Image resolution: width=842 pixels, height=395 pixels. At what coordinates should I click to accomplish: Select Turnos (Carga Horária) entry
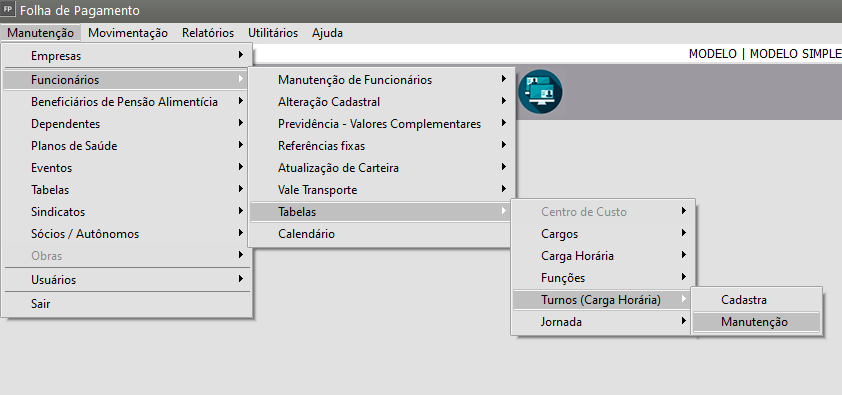[x=603, y=300]
